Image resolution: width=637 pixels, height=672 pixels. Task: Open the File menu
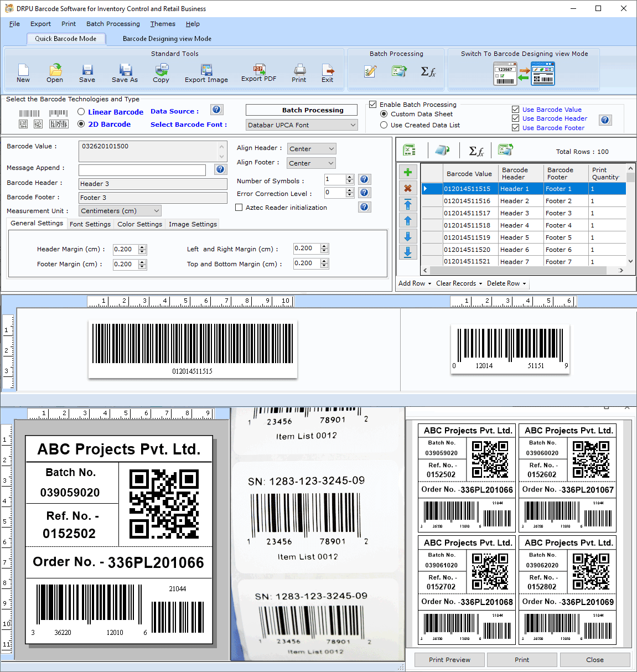point(14,24)
